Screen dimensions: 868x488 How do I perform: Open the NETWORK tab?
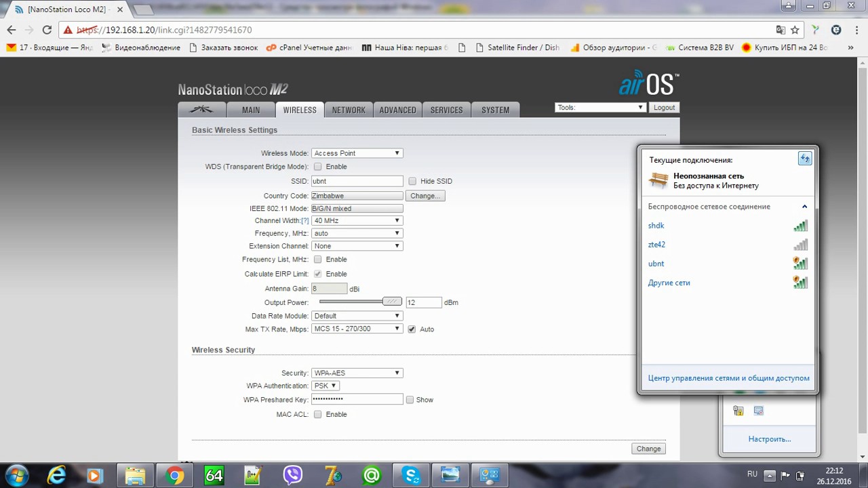pos(349,110)
